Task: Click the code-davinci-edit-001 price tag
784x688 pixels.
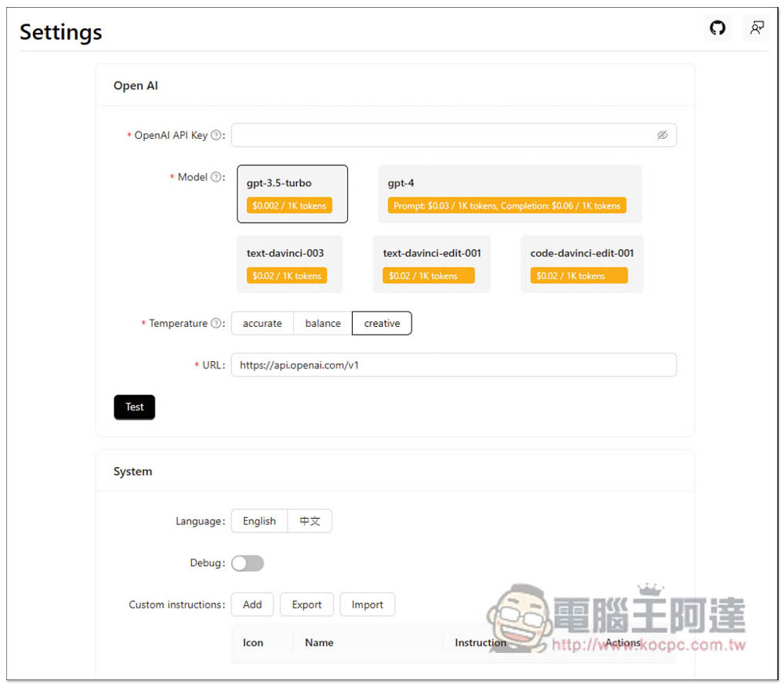Action: click(x=579, y=275)
